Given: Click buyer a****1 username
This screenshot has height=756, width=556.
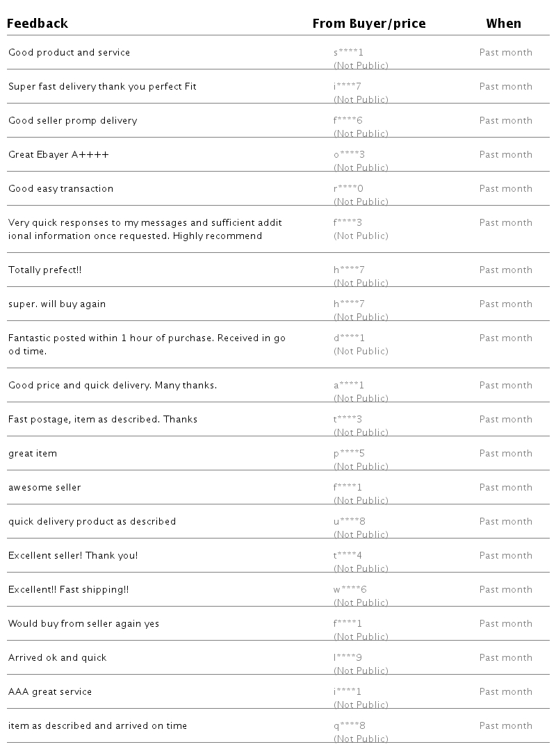Looking at the screenshot, I should pyautogui.click(x=349, y=386).
